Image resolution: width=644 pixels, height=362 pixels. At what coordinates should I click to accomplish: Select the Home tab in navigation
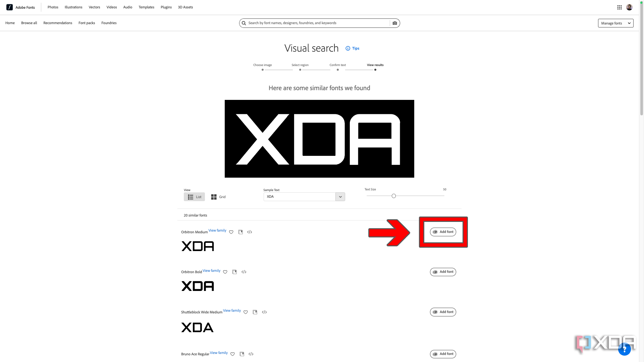click(x=10, y=22)
